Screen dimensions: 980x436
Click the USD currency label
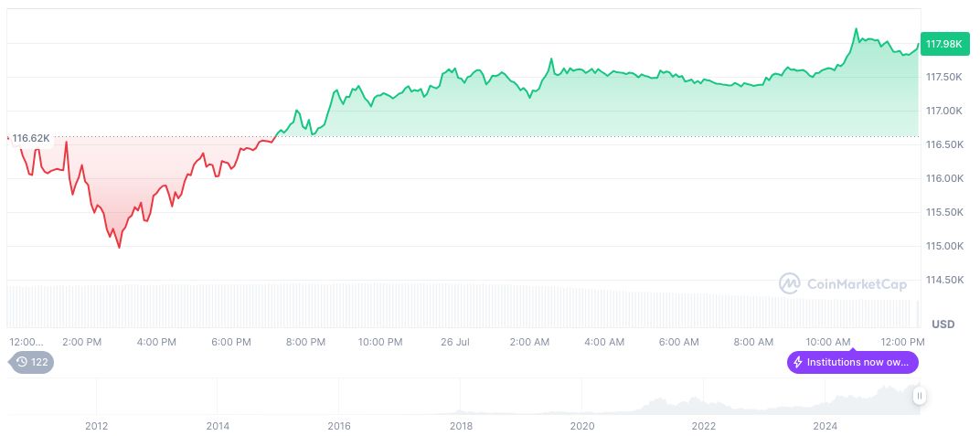943,324
